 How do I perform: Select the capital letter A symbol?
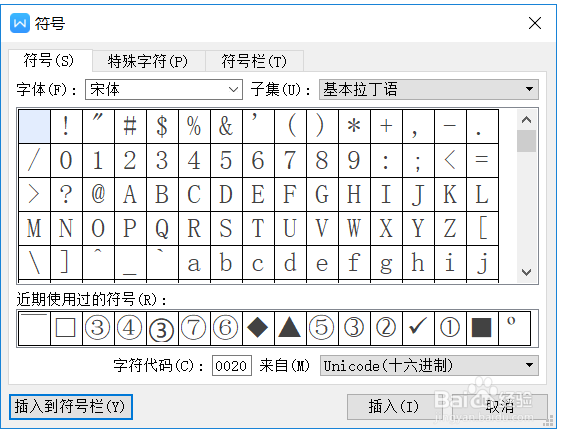(130, 195)
